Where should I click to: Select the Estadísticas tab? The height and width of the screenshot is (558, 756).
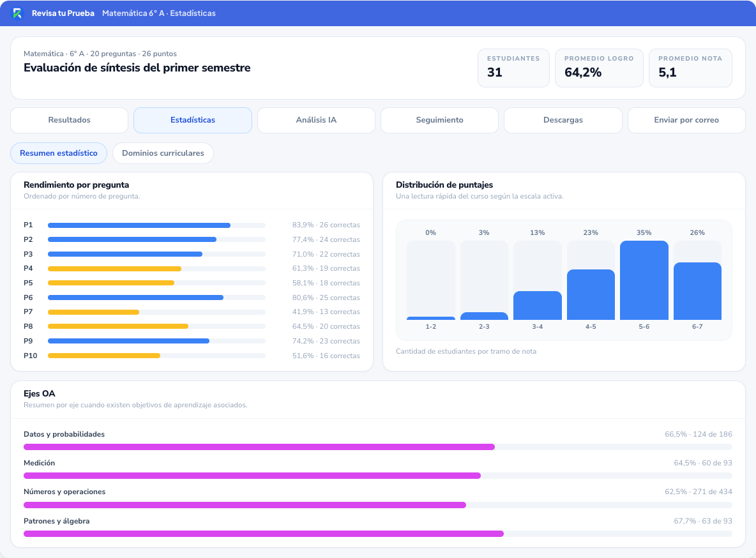point(193,120)
